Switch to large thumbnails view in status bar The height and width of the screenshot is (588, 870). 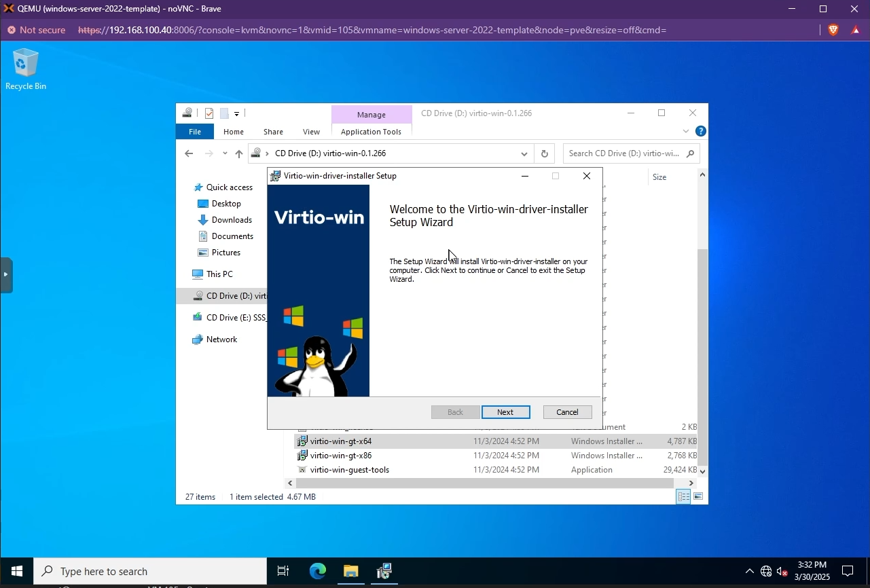pos(697,496)
